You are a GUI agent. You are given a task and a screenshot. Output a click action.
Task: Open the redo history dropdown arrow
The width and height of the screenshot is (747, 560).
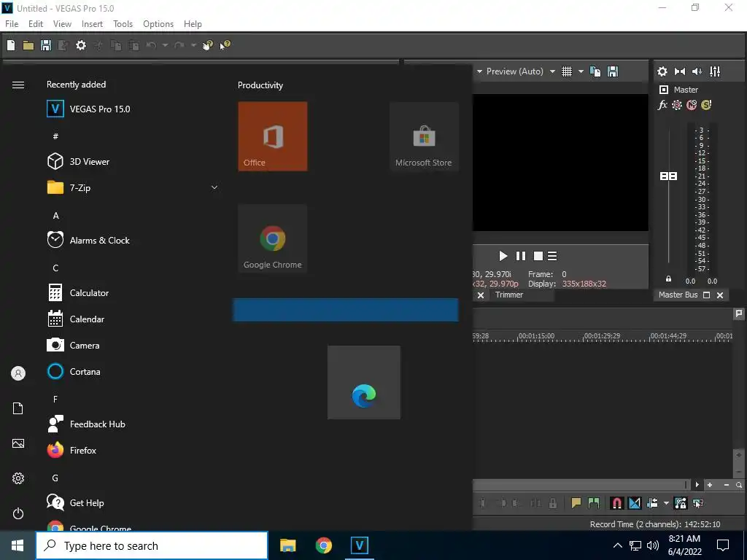(x=193, y=45)
